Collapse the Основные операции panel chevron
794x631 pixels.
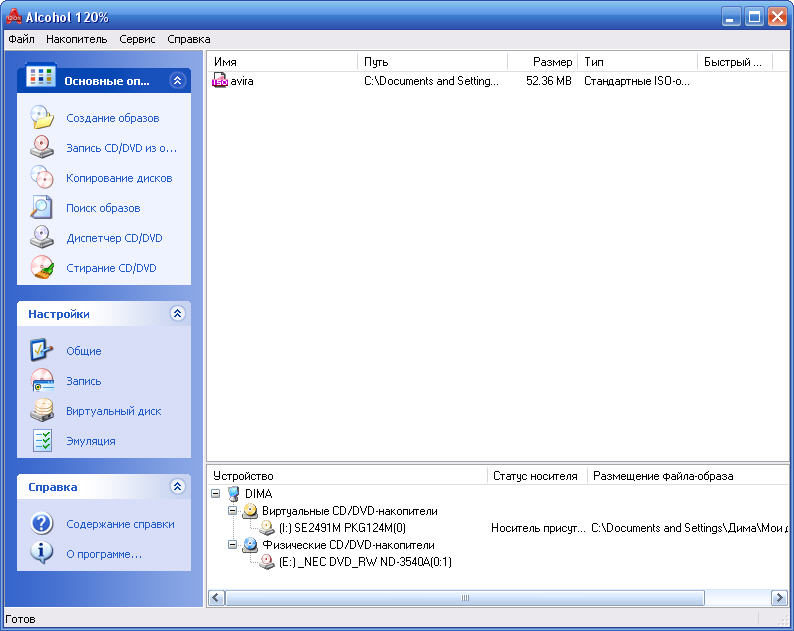[177, 81]
